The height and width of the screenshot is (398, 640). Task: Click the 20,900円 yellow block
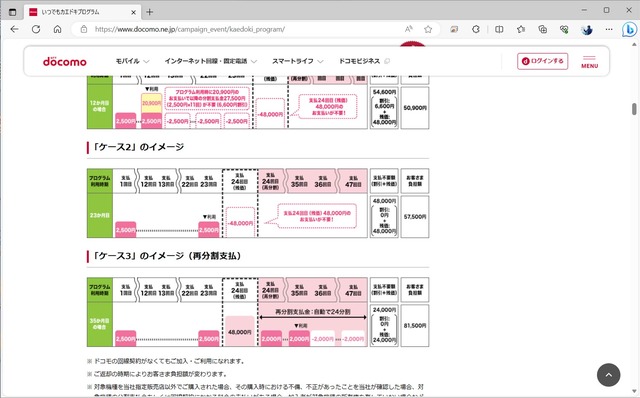click(151, 103)
